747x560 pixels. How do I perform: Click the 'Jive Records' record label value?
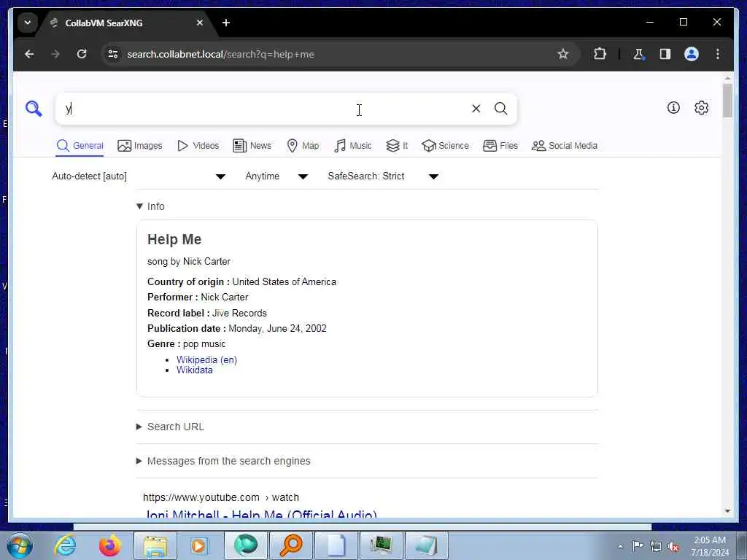click(x=239, y=313)
